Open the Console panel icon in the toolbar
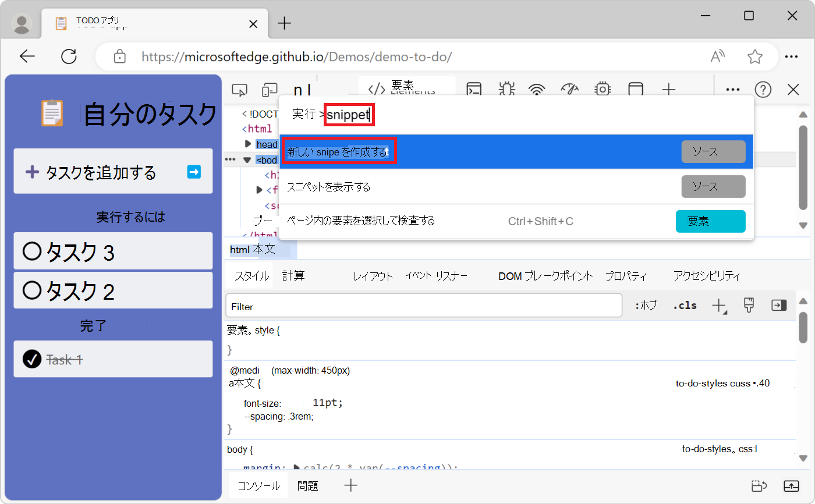815x504 pixels. tap(474, 90)
